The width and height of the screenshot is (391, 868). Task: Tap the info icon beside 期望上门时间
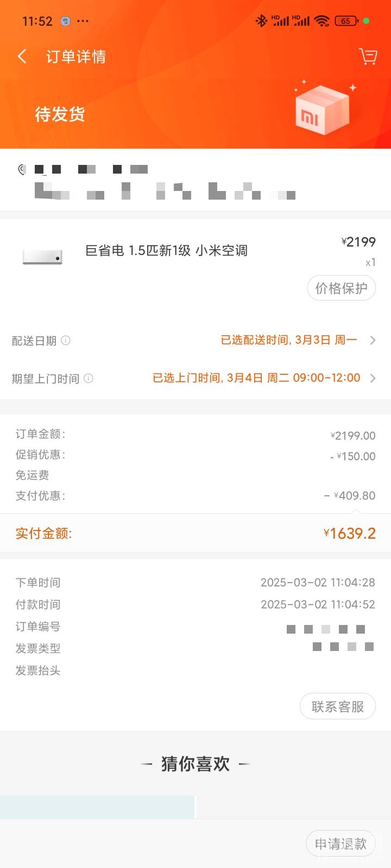pyautogui.click(x=89, y=378)
